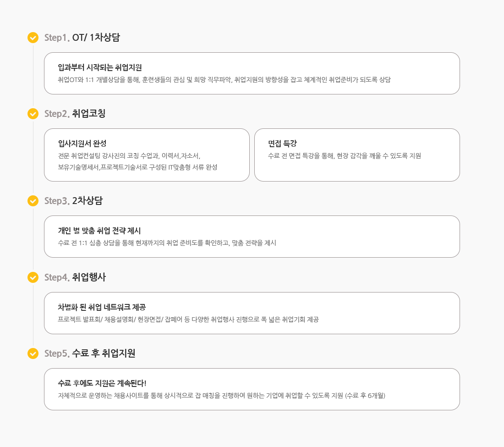Click the 자체적으로 운영하는 채용사이트 description text
This screenshot has width=504, height=447.
[x=221, y=396]
